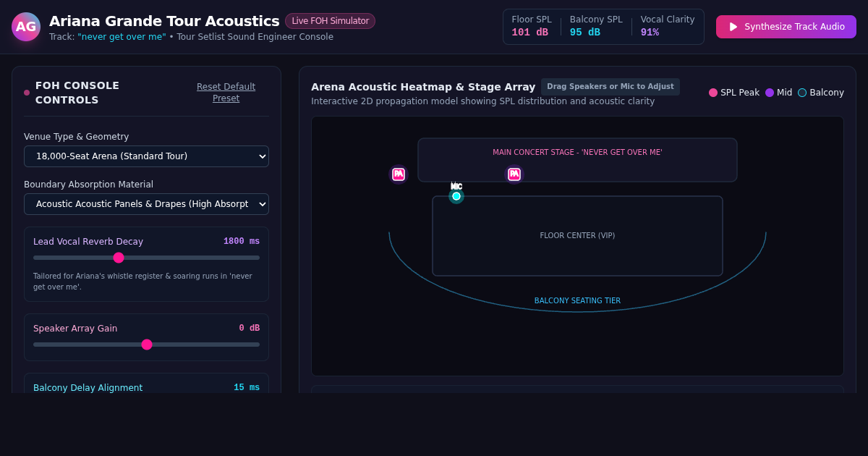Click the Mid legend purple dot
Image resolution: width=868 pixels, height=456 pixels.
tap(770, 93)
